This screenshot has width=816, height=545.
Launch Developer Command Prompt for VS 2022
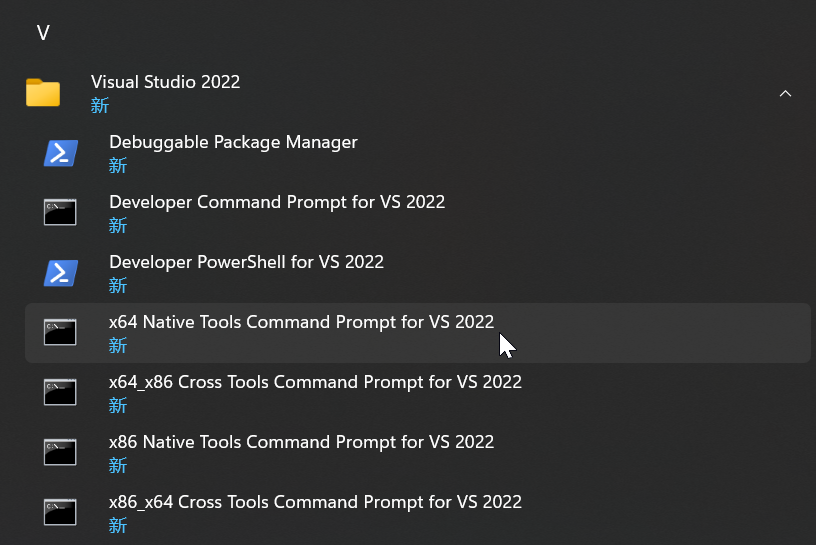tap(277, 202)
